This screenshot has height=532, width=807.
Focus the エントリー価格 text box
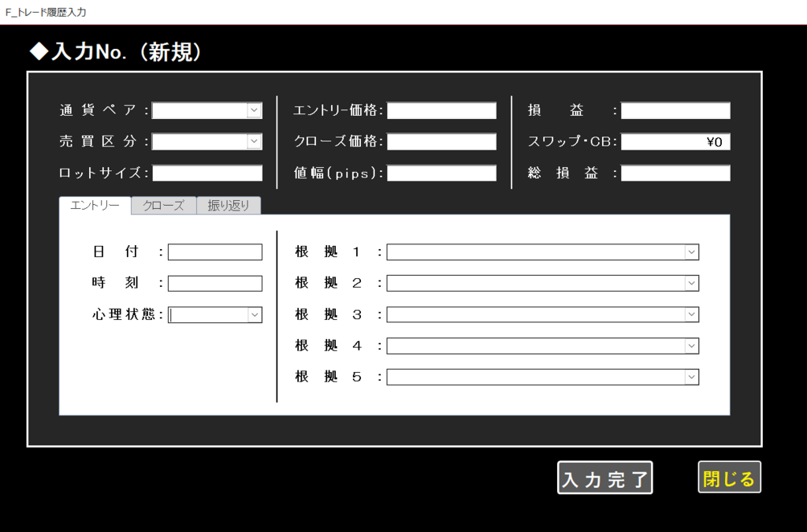(441, 111)
